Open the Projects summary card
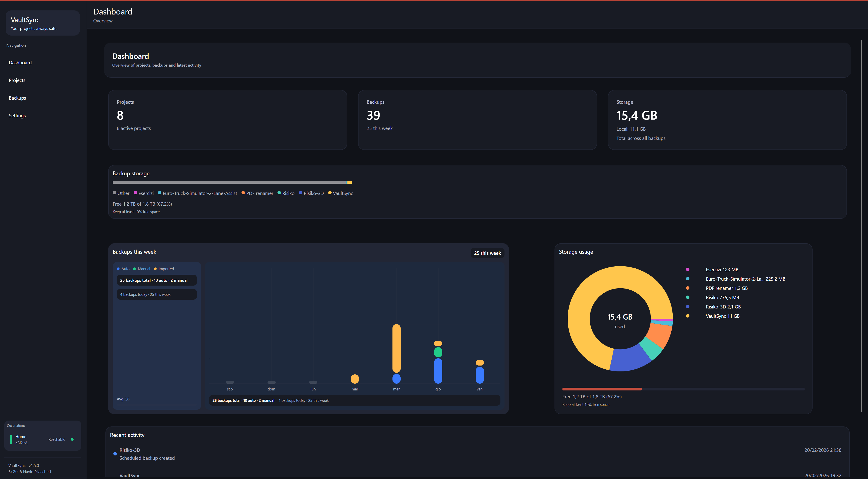This screenshot has height=479, width=868. click(227, 120)
